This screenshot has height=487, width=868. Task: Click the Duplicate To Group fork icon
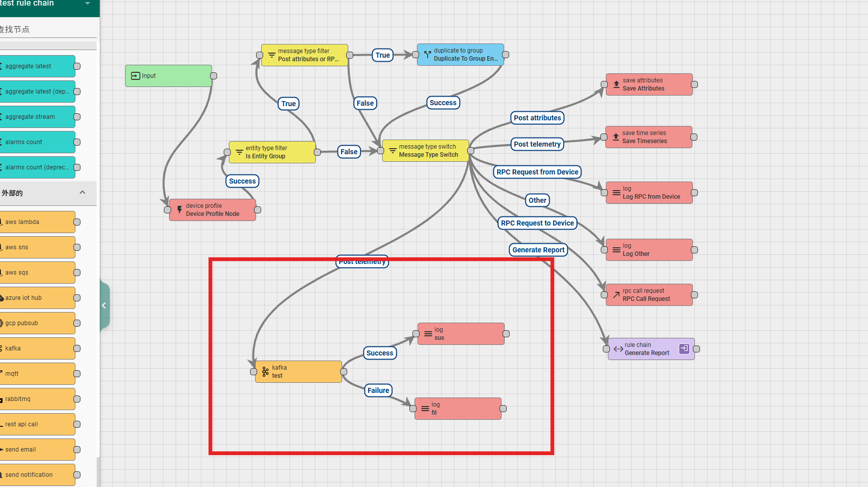427,55
